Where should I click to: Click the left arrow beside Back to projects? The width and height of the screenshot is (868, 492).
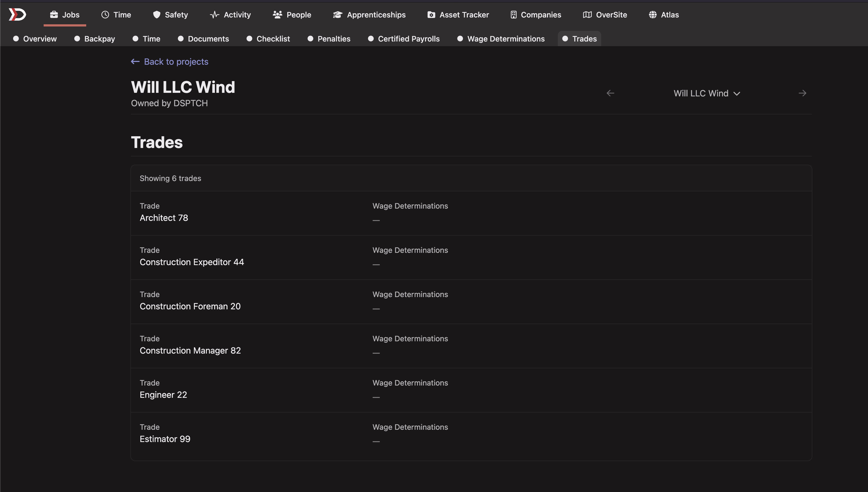coord(135,61)
